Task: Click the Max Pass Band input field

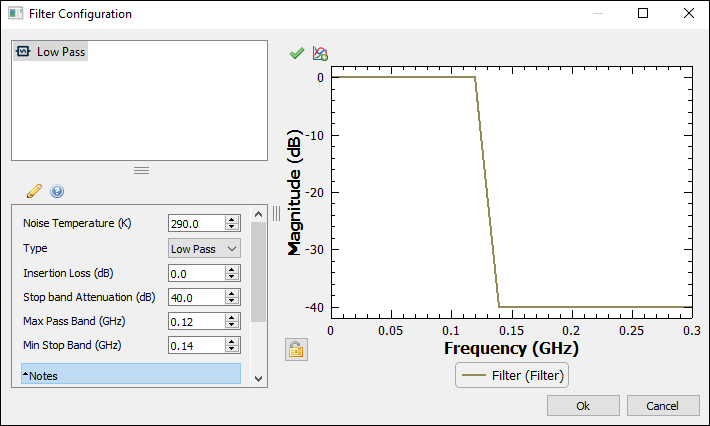Action: click(x=197, y=321)
